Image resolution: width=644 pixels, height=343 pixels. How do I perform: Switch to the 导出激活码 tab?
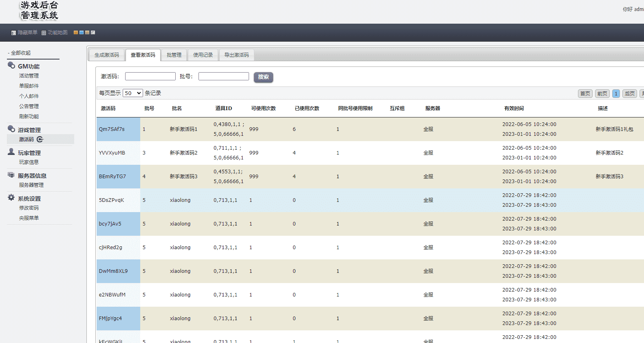pos(236,55)
